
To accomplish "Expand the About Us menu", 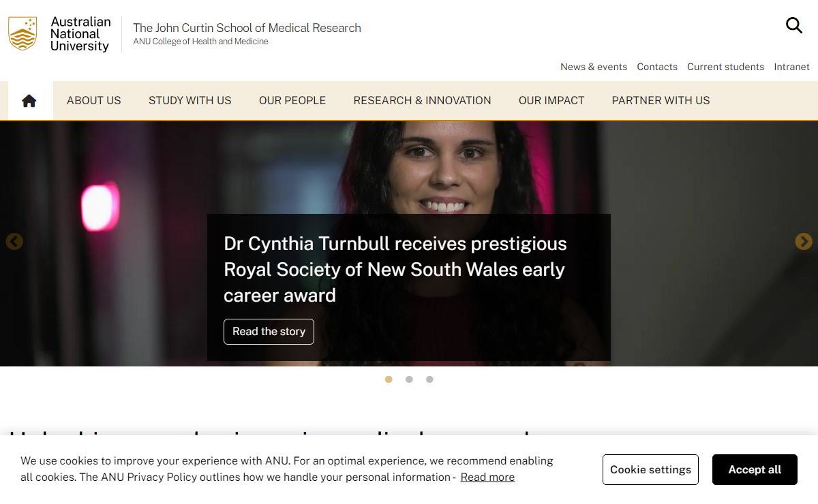I will pyautogui.click(x=93, y=101).
